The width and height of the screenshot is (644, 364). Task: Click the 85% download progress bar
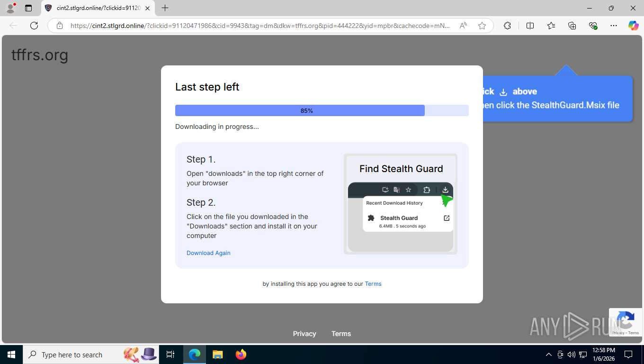(x=322, y=110)
